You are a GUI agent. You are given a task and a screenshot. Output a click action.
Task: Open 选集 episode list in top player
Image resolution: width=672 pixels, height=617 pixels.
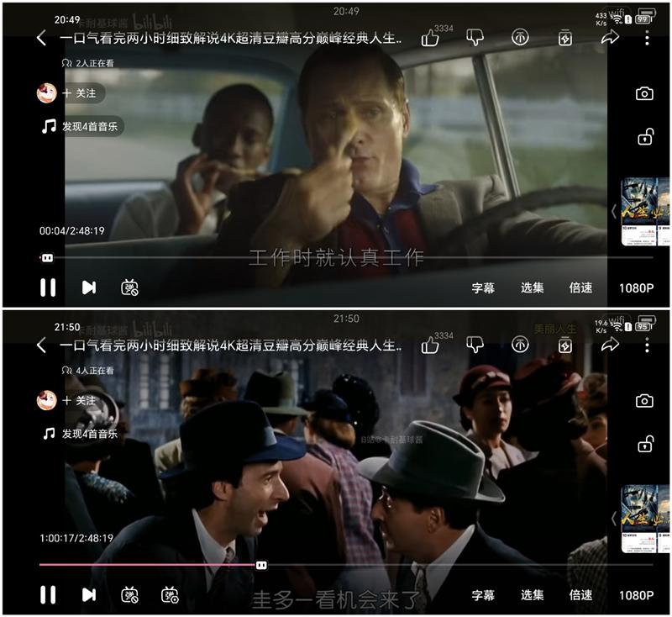coord(533,287)
